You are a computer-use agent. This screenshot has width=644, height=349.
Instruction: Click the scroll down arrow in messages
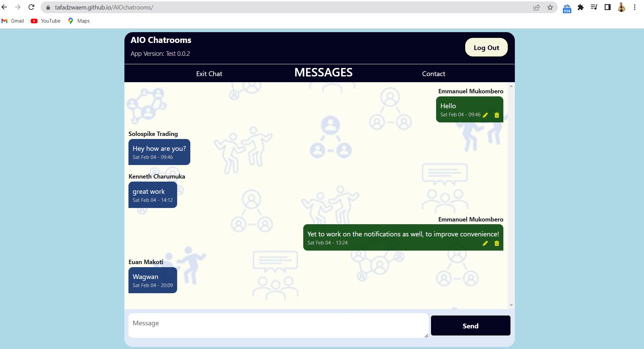click(x=511, y=305)
